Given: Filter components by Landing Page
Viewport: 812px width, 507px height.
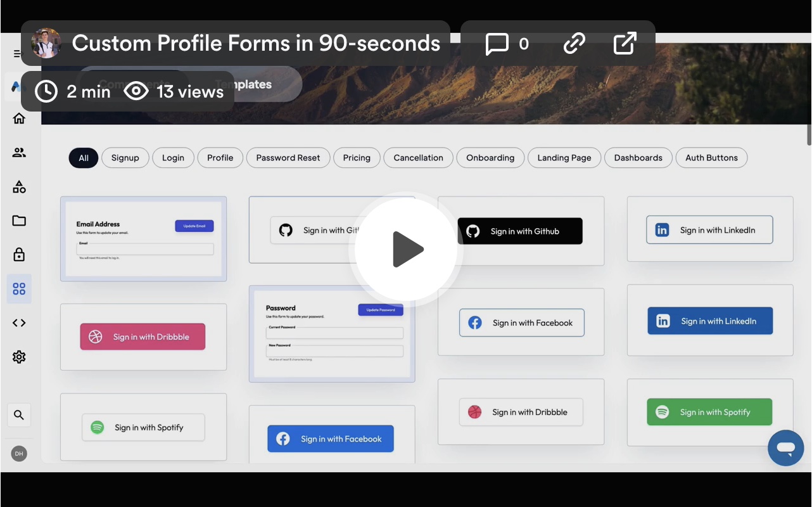Looking at the screenshot, I should (564, 158).
